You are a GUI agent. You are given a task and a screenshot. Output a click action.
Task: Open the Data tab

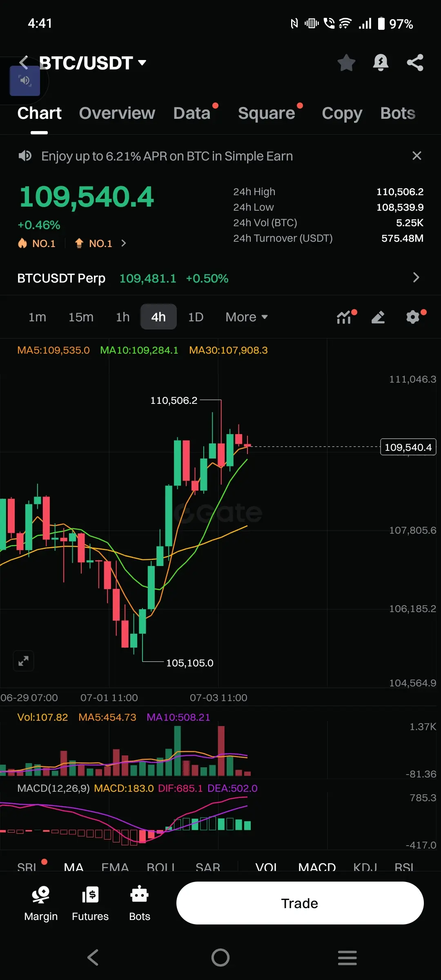pos(192,113)
